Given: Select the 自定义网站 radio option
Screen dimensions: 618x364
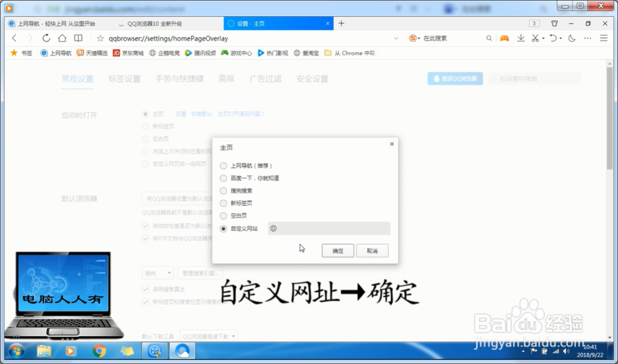Looking at the screenshot, I should [224, 229].
